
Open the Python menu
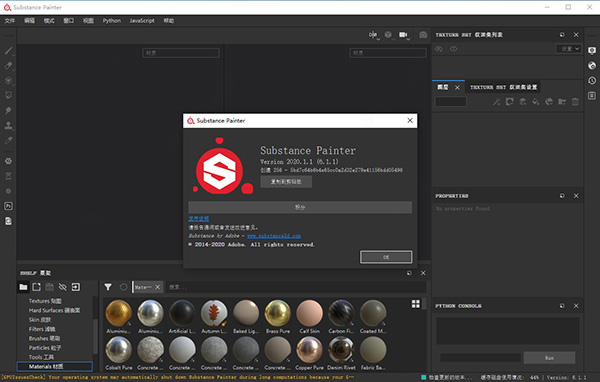point(112,21)
